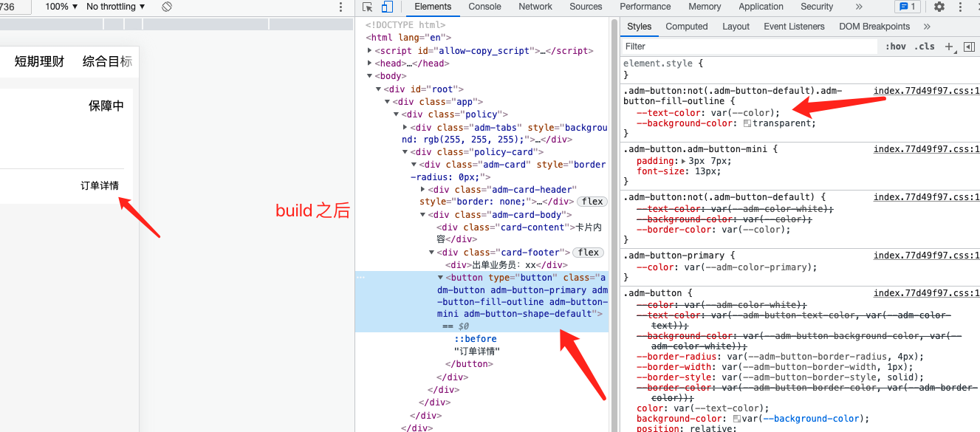Collapse the div class policy node

(397, 114)
